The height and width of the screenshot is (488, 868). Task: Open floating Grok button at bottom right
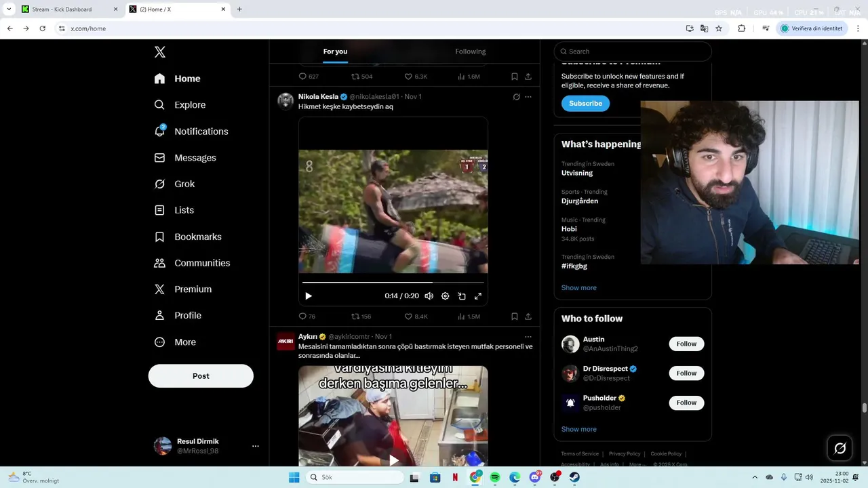click(x=840, y=448)
